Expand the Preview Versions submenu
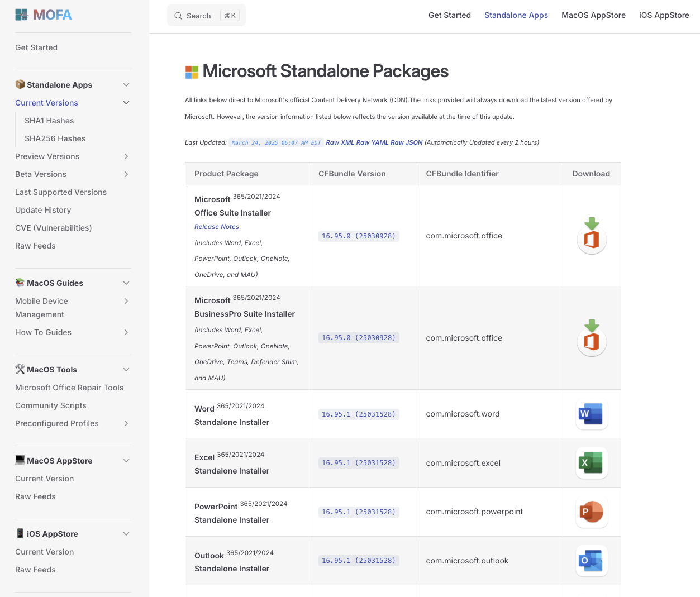700x597 pixels. pos(126,156)
